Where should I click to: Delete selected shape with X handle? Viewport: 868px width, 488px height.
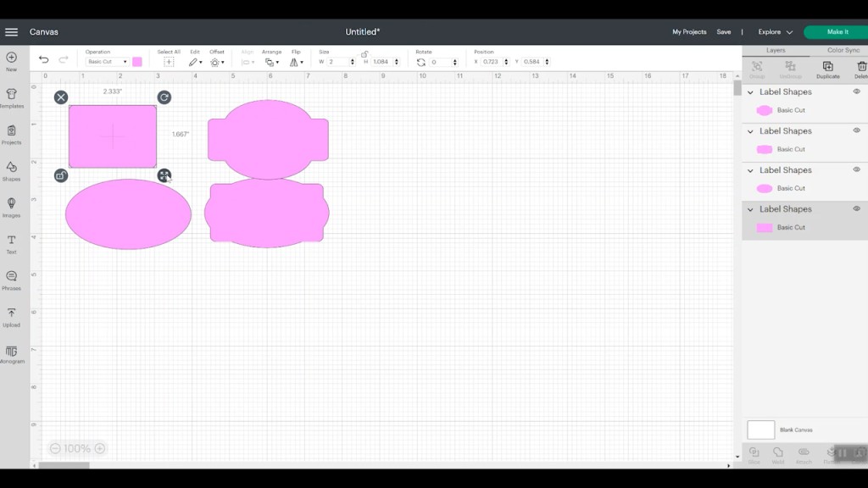click(x=61, y=97)
